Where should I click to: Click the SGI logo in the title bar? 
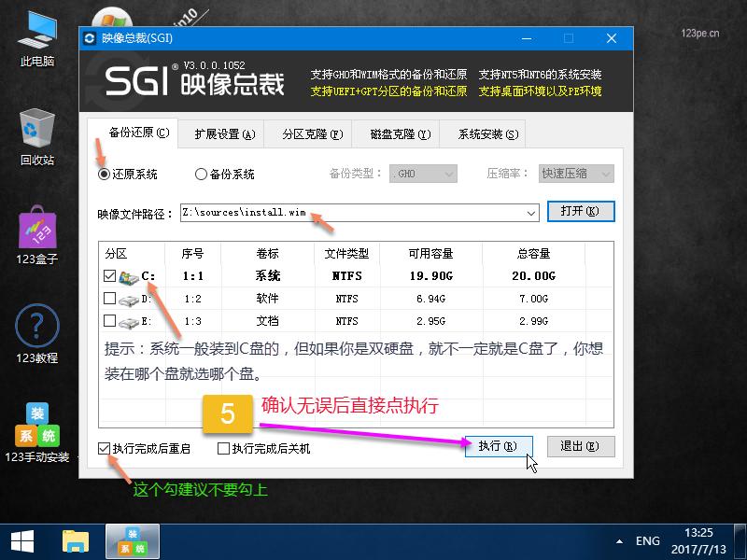[x=92, y=38]
